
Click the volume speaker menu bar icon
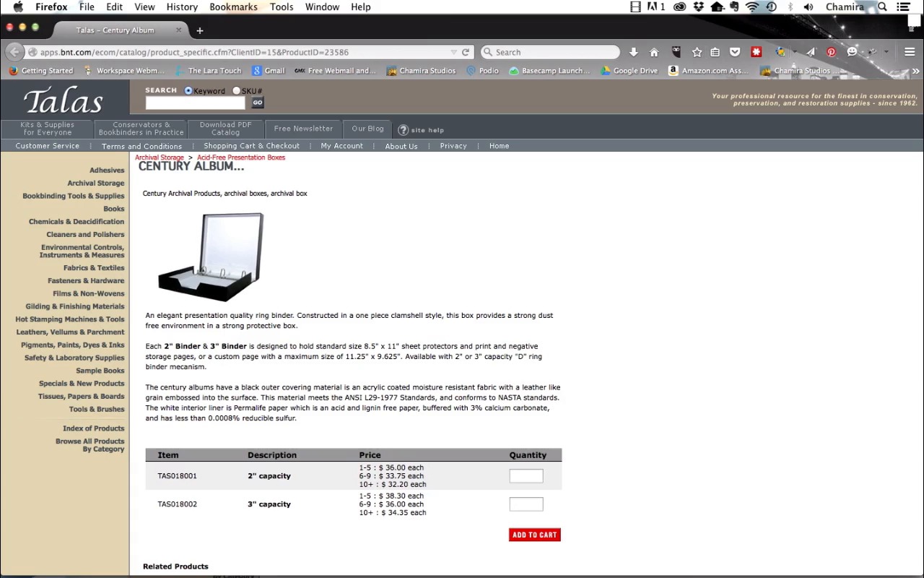[808, 7]
